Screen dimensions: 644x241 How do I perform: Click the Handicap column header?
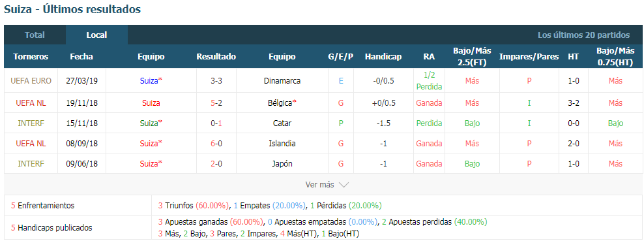click(x=383, y=57)
